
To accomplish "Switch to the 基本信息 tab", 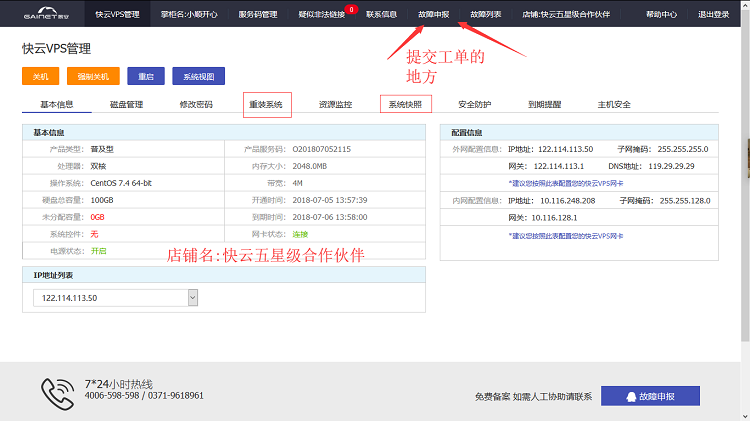I will click(56, 104).
